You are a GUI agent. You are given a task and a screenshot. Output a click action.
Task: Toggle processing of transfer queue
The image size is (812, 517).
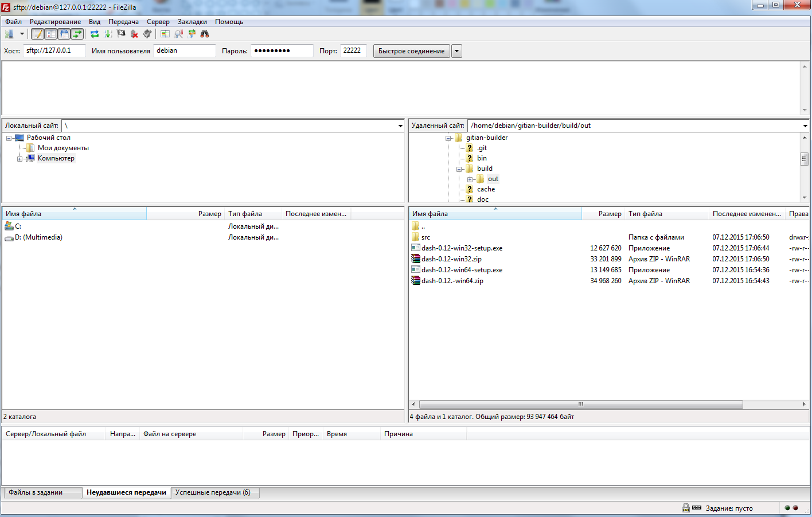[108, 34]
